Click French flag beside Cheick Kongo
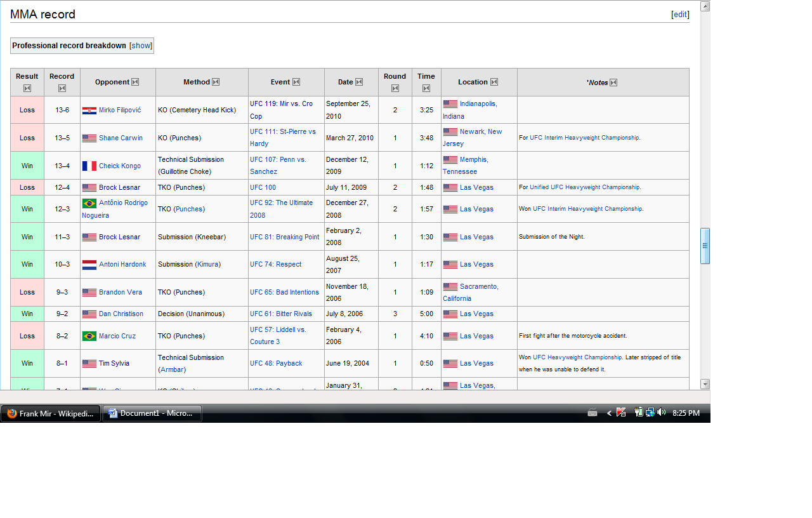Image resolution: width=812 pixels, height=518 pixels. 89,166
